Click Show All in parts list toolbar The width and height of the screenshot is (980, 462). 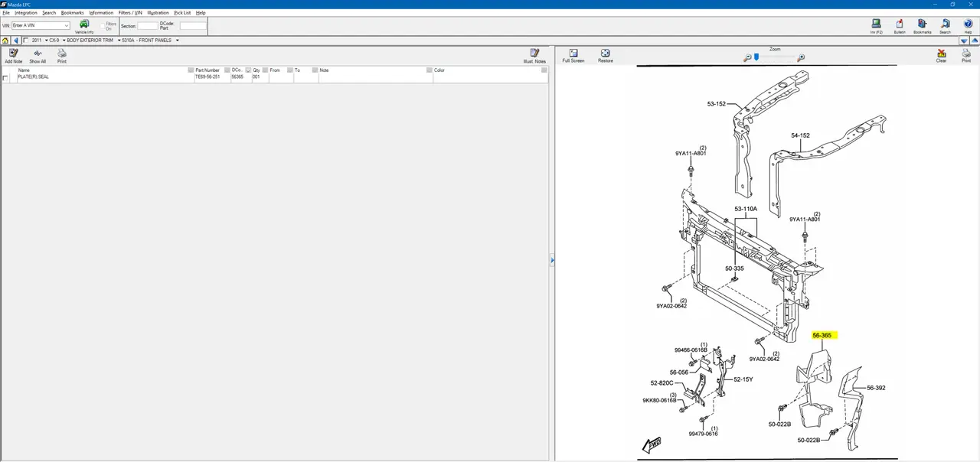[38, 54]
